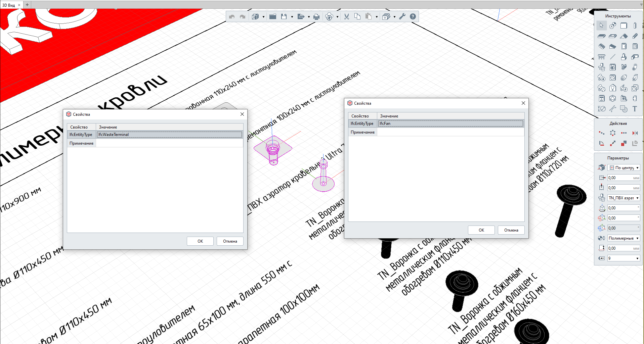Click the Save project floppy disk icon
The image size is (644, 344).
[x=284, y=16]
